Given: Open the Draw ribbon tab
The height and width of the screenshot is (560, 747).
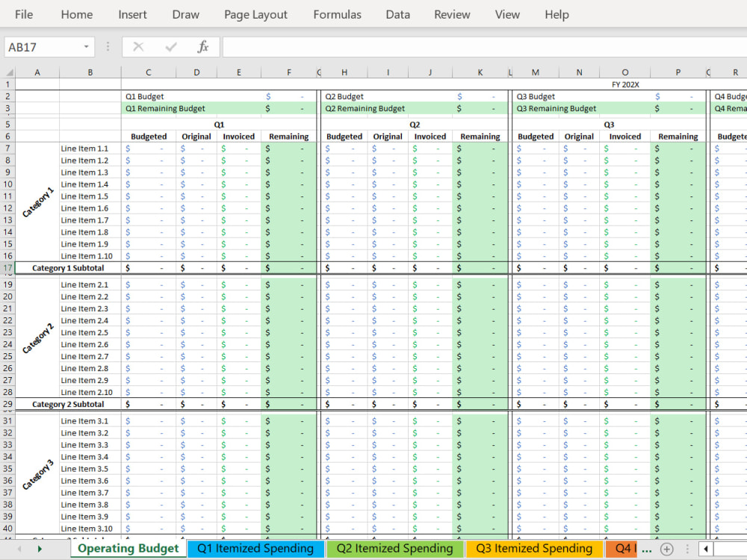Looking at the screenshot, I should pos(185,14).
